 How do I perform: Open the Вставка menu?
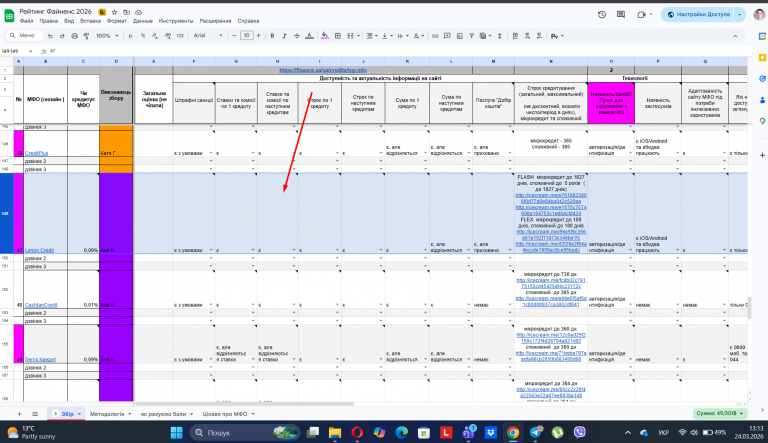(90, 21)
